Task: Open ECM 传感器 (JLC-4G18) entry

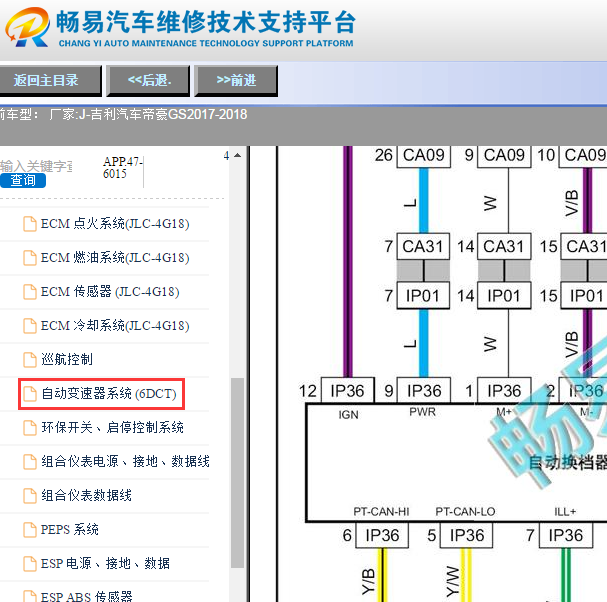Action: pos(110,292)
